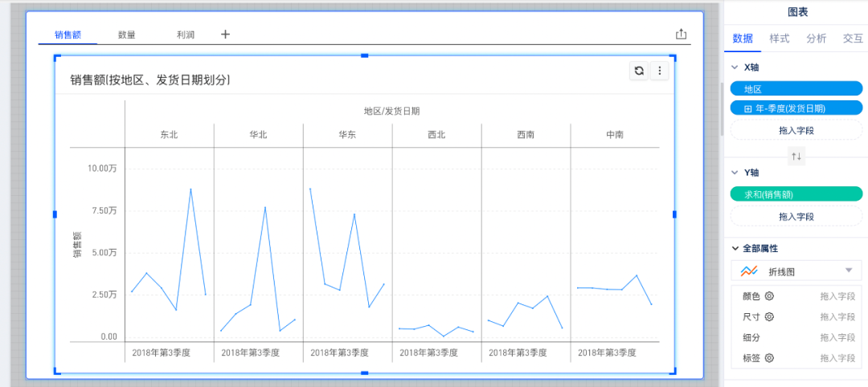868x387 pixels.
Task: Click the refresh icon on the chart
Action: click(639, 71)
